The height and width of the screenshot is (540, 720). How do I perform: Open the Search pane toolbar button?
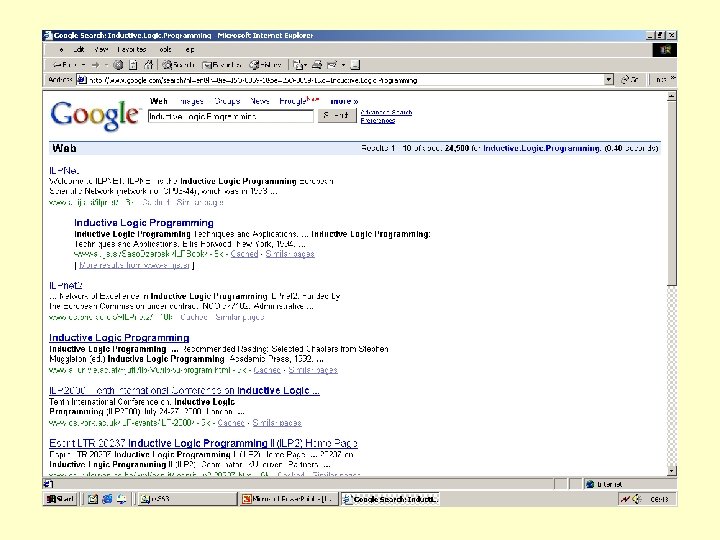click(x=179, y=65)
